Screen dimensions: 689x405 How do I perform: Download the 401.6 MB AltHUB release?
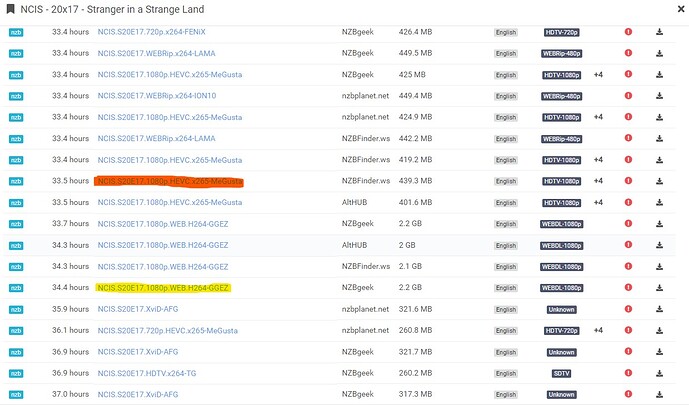pyautogui.click(x=660, y=202)
